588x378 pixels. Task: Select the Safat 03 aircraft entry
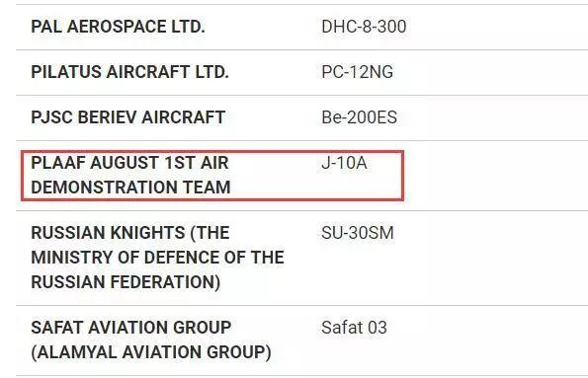pyautogui.click(x=354, y=328)
